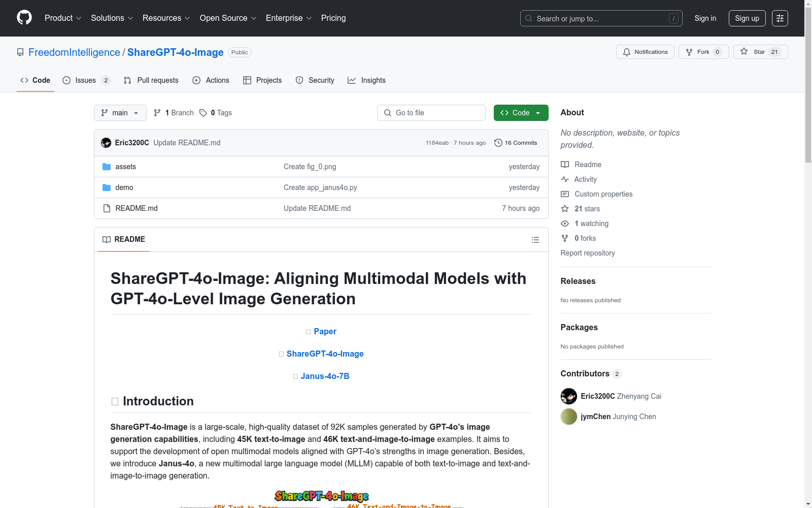812x508 pixels.
Task: Open the Solutions navigation menu
Action: (112, 18)
